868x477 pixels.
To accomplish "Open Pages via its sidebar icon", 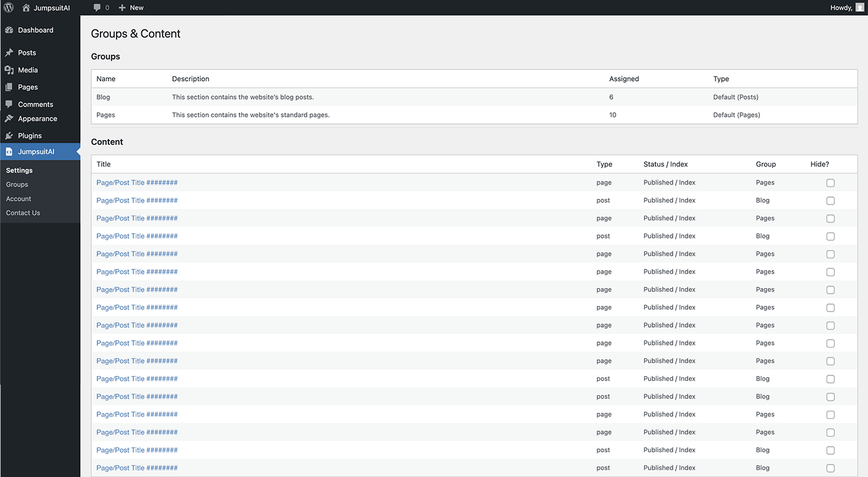I will (10, 87).
